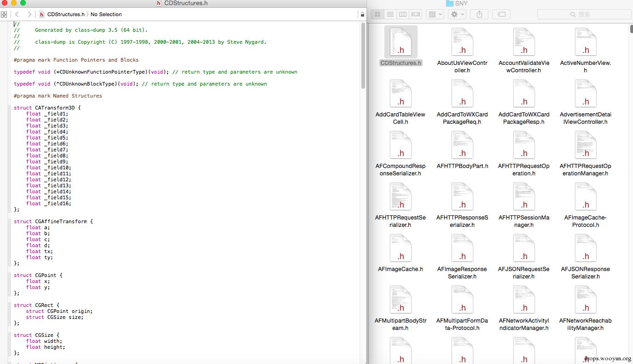Open the No Selection jump bar menu
The width and height of the screenshot is (633, 364).
pos(106,14)
